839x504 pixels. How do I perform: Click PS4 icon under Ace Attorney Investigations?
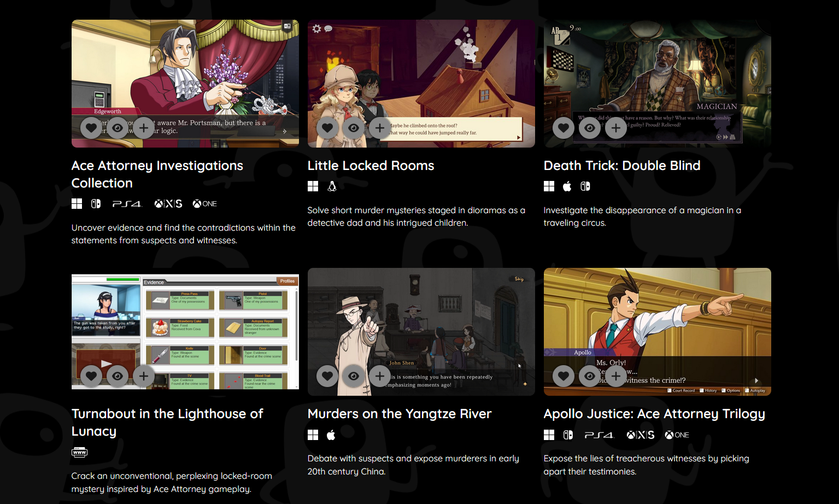pyautogui.click(x=127, y=204)
